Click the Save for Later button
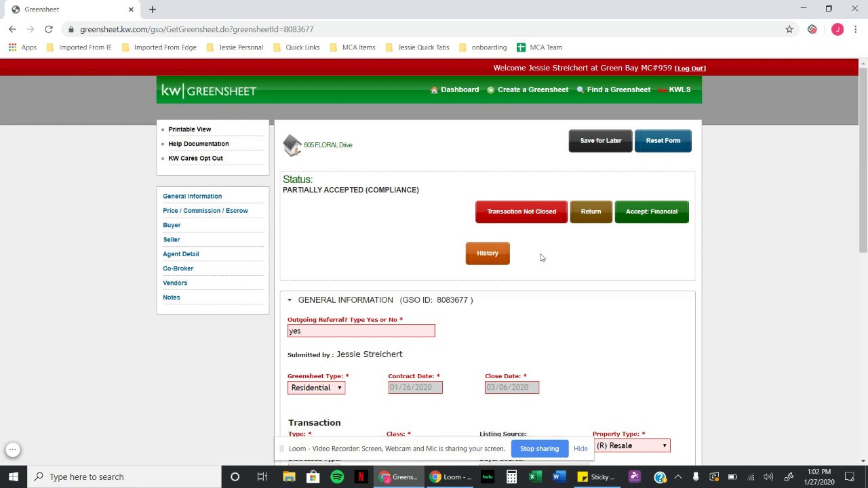 (x=600, y=141)
